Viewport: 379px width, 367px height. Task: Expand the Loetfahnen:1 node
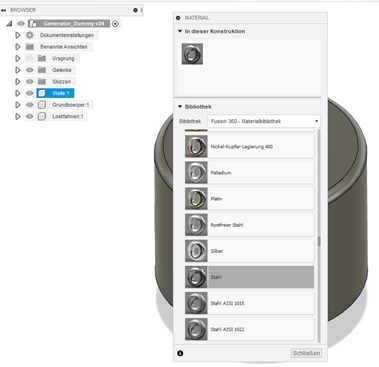pyautogui.click(x=18, y=117)
